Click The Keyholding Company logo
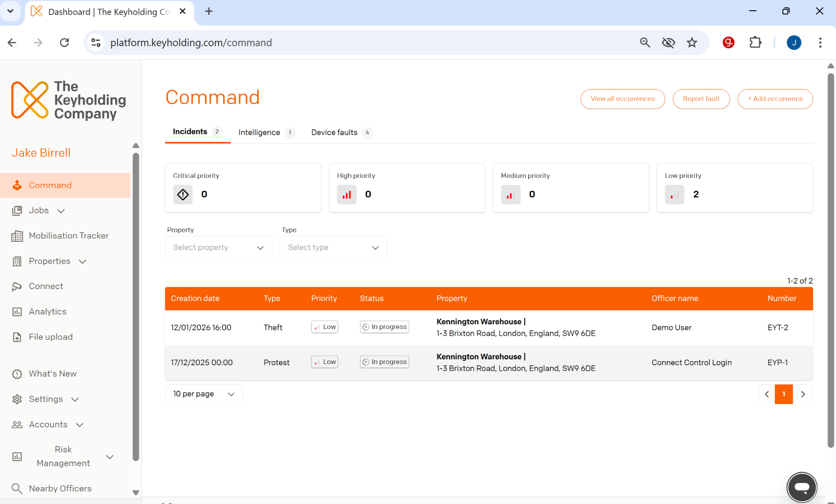The height and width of the screenshot is (504, 836). tap(69, 100)
